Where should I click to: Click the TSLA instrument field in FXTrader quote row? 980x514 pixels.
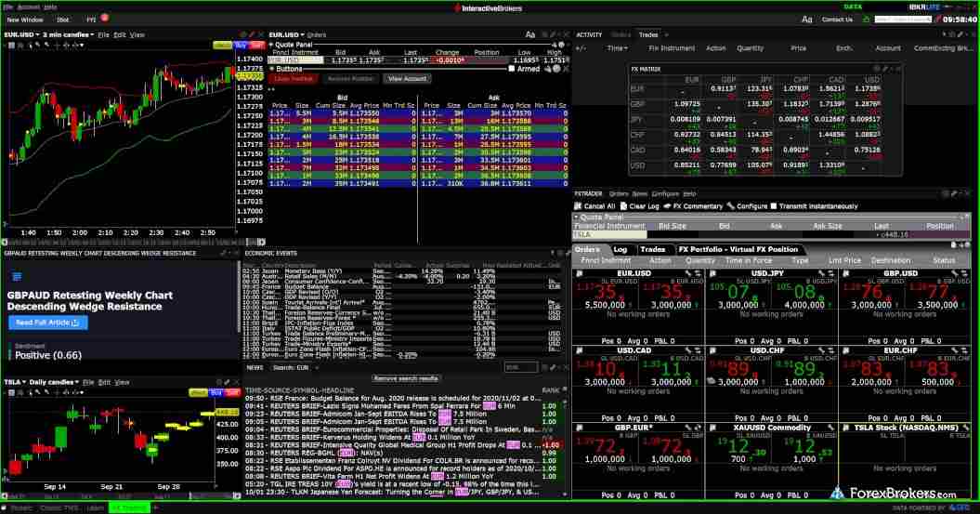(609, 234)
